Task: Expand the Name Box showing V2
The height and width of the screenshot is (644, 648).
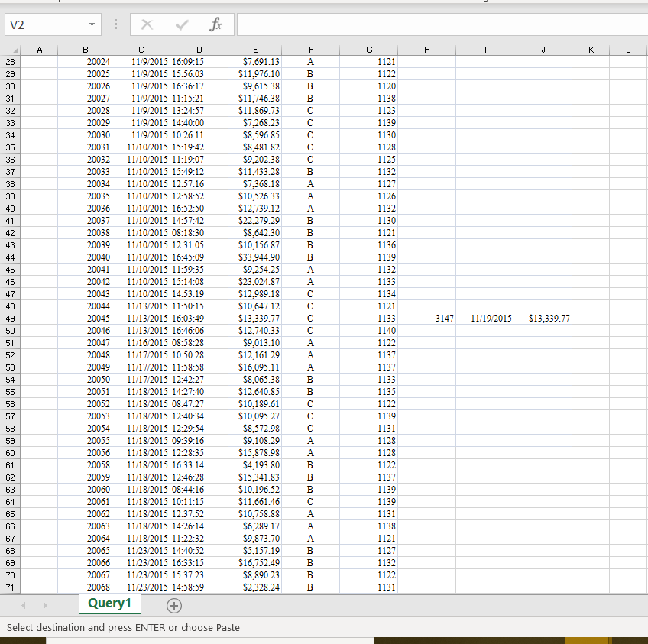Action: tap(46, 24)
